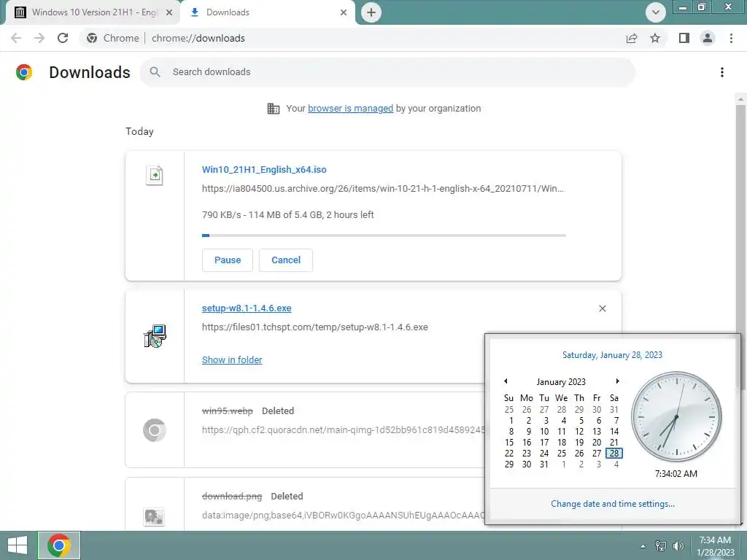Select January 31 in the calendar
This screenshot has width=747, height=560.
544,464
